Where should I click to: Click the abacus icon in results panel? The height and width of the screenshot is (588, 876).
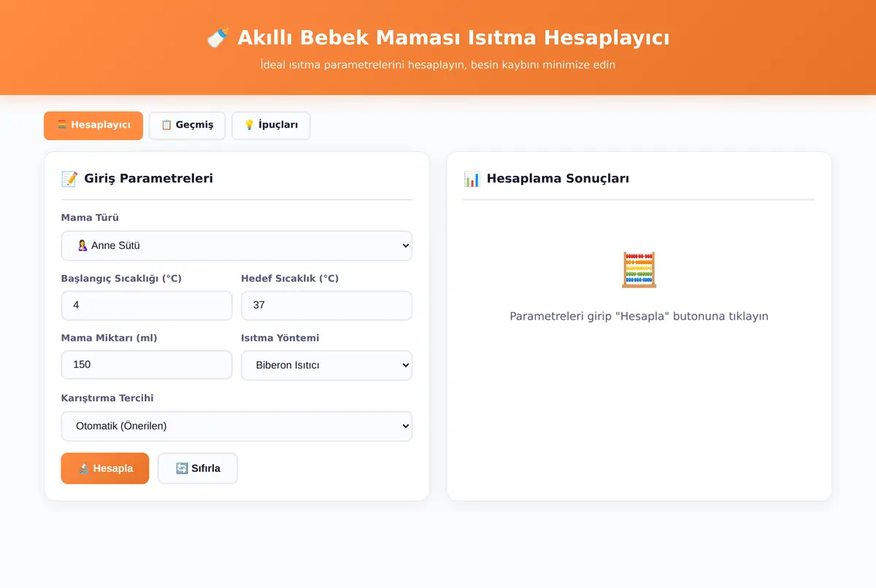coord(639,270)
